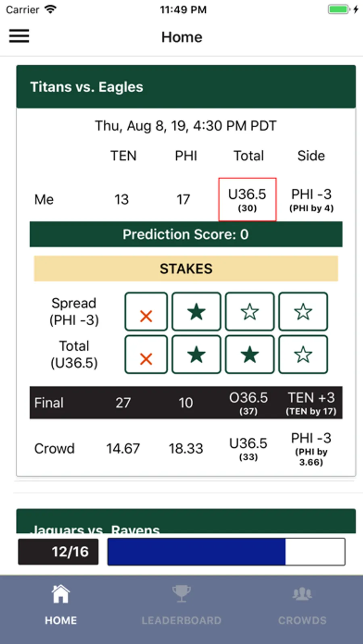Open the Crowds people tab
The width and height of the screenshot is (363, 644).
point(302,594)
